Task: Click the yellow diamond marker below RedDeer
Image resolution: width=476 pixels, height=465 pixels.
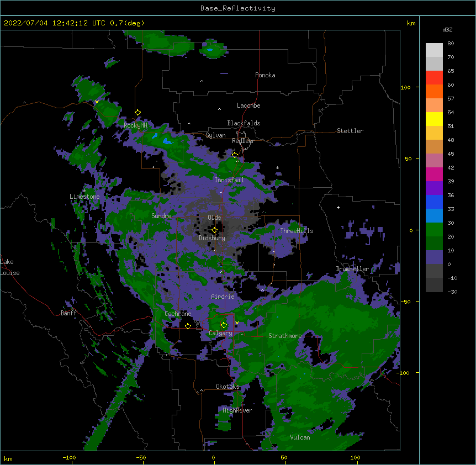Action: click(x=235, y=155)
